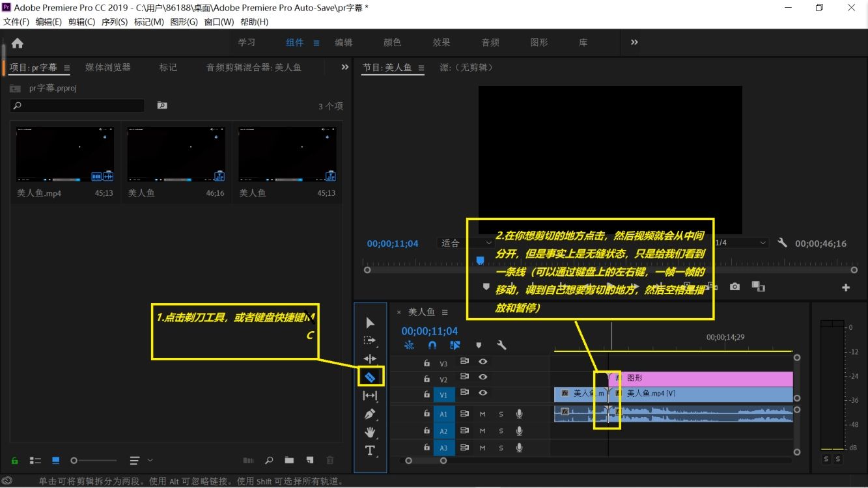Open the 组件 workspace menu icon
The width and height of the screenshot is (868, 488).
[x=316, y=43]
